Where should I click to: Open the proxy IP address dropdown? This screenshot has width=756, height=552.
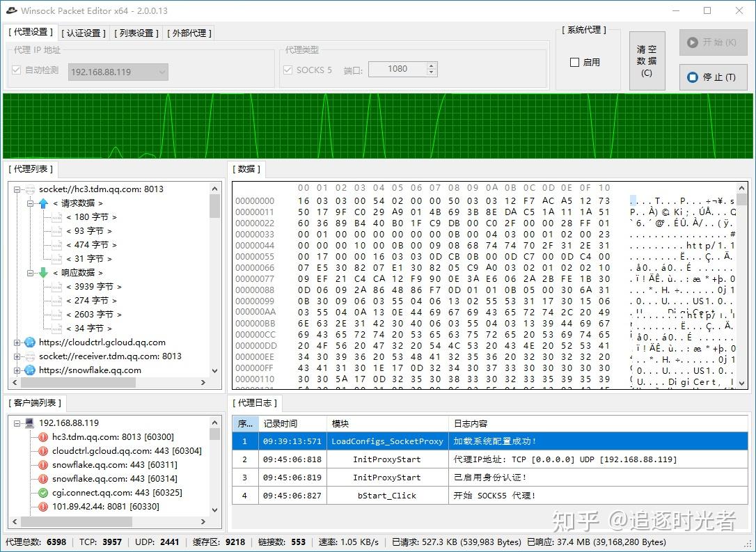162,72
